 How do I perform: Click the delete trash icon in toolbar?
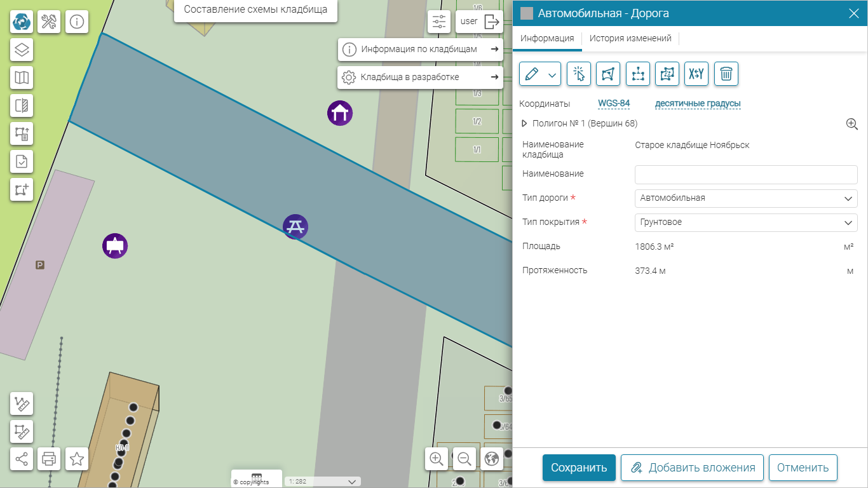coord(726,74)
